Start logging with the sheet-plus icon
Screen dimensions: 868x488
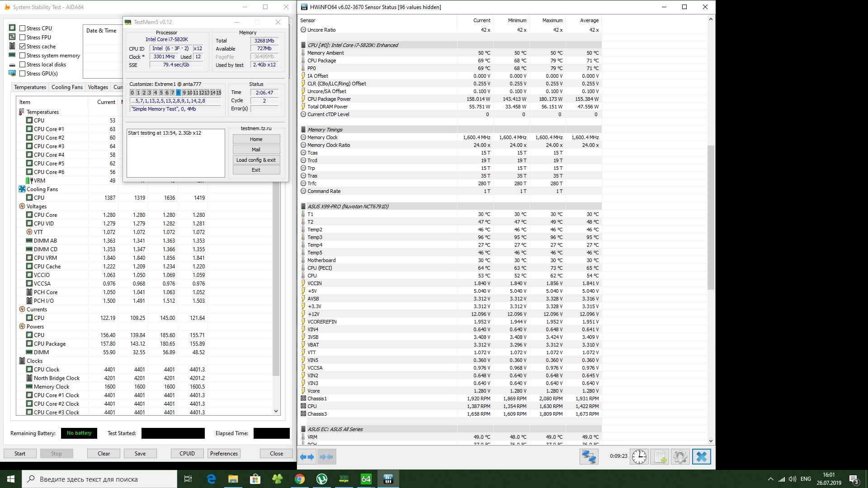[660, 457]
